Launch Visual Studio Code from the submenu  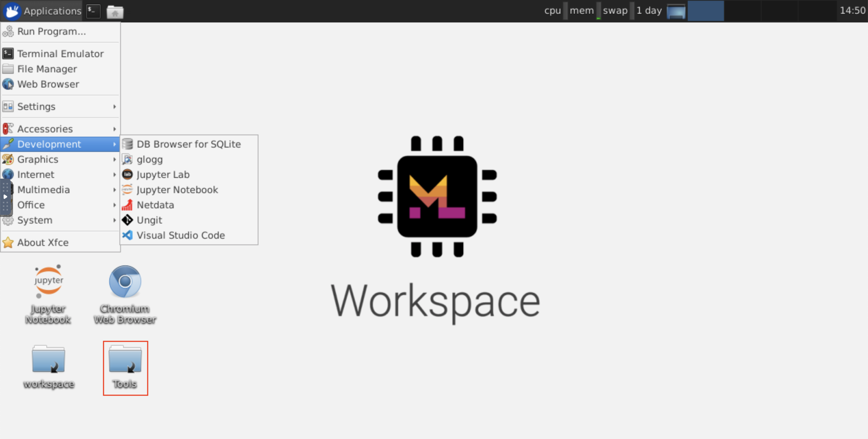coord(181,235)
